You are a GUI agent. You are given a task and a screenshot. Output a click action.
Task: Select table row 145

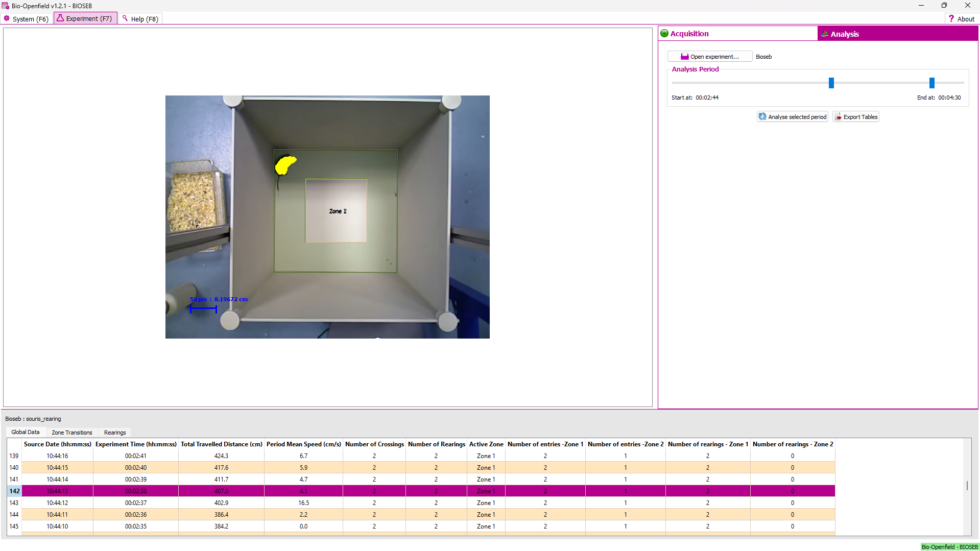click(x=14, y=526)
